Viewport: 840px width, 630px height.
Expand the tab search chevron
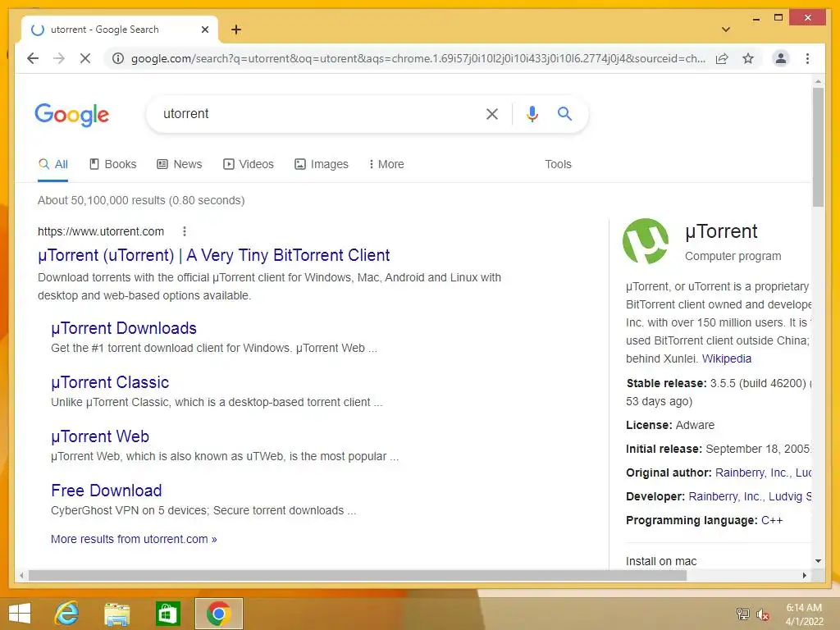pos(726,30)
